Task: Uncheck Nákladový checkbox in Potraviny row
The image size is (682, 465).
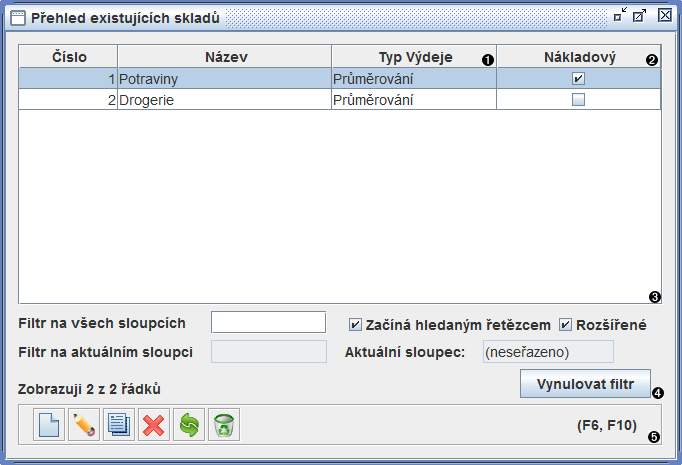Action: pyautogui.click(x=578, y=79)
